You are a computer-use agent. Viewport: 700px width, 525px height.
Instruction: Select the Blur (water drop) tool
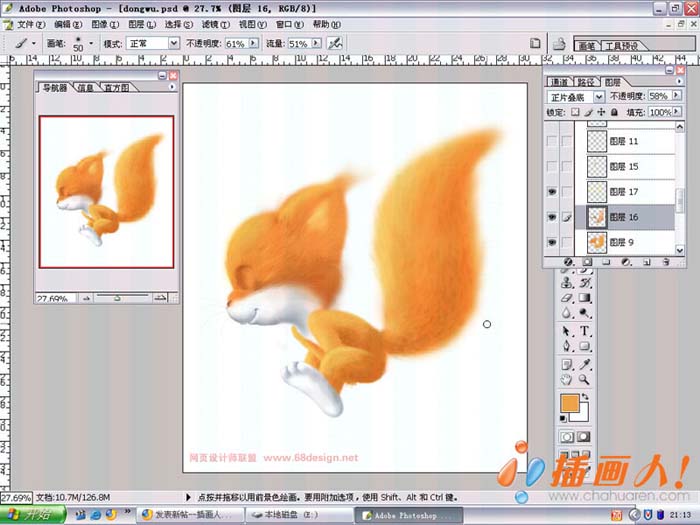coord(567,313)
